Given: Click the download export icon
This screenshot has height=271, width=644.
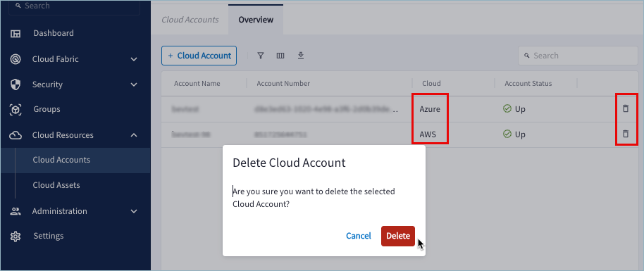Looking at the screenshot, I should point(301,56).
